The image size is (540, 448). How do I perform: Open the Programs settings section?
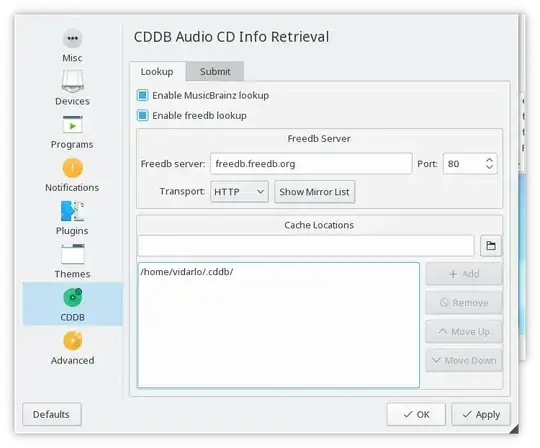72,132
